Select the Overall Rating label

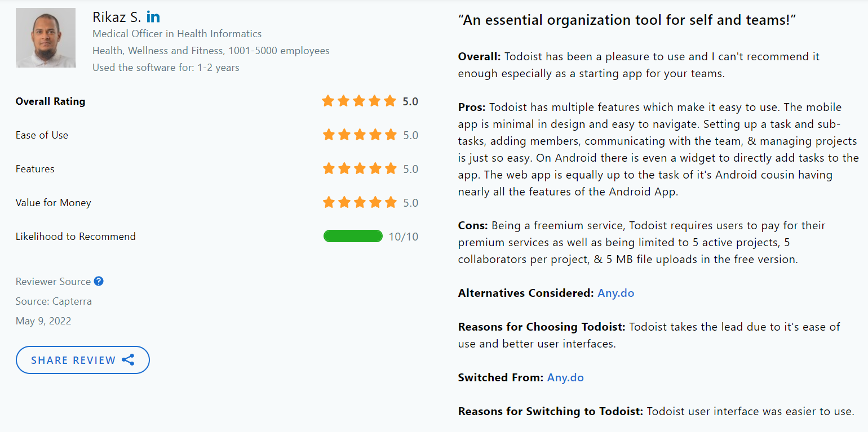50,101
